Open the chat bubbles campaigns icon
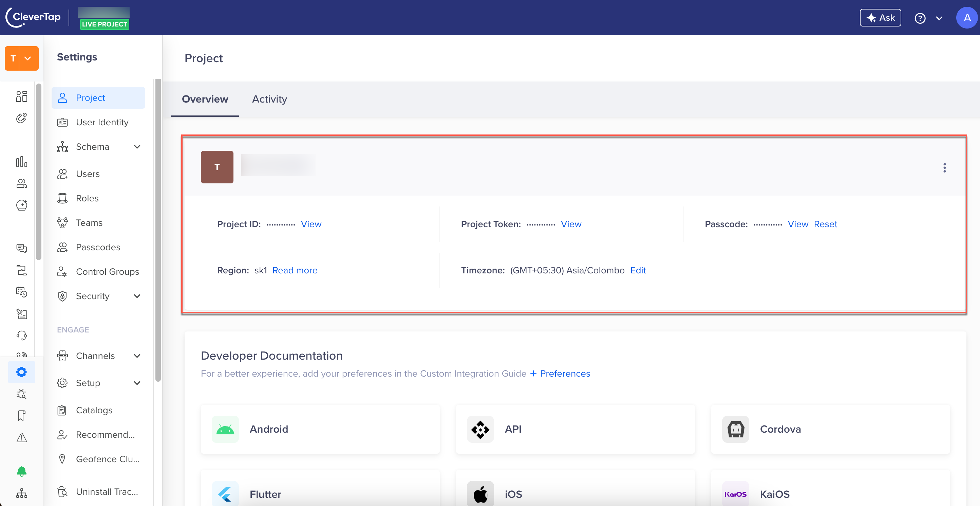 [x=22, y=249]
